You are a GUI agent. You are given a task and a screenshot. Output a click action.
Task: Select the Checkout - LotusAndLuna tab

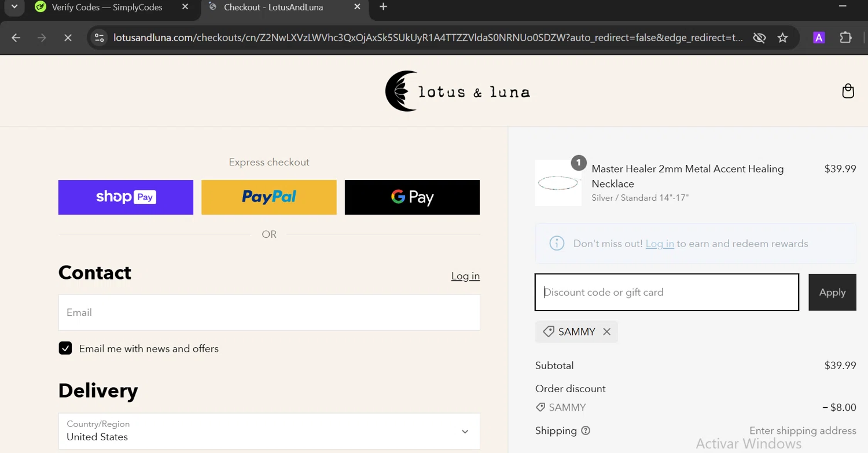point(273,7)
